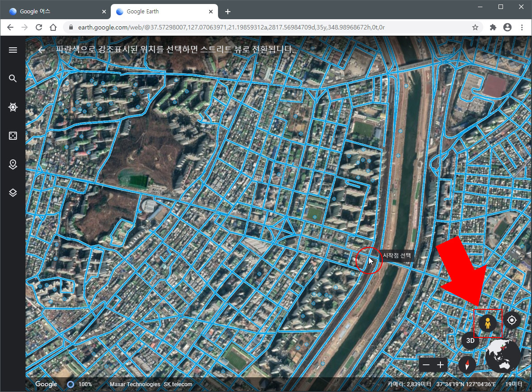Click the 37°34'19"N 127°04'36"E coordinates
Image resolution: width=532 pixels, height=392 pixels.
coord(466,384)
